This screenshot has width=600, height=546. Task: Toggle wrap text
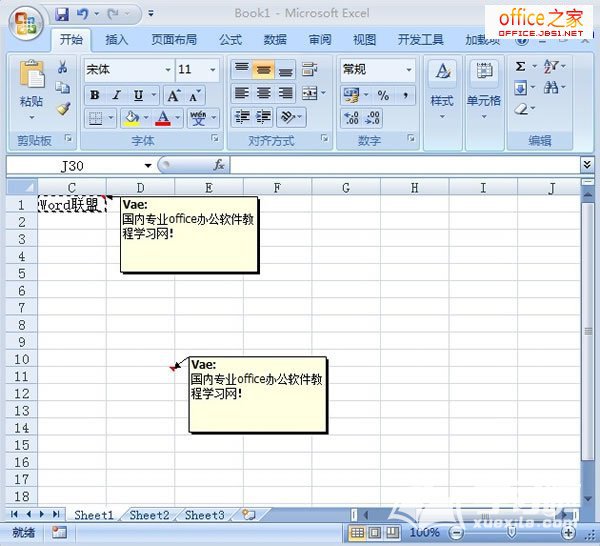click(309, 69)
